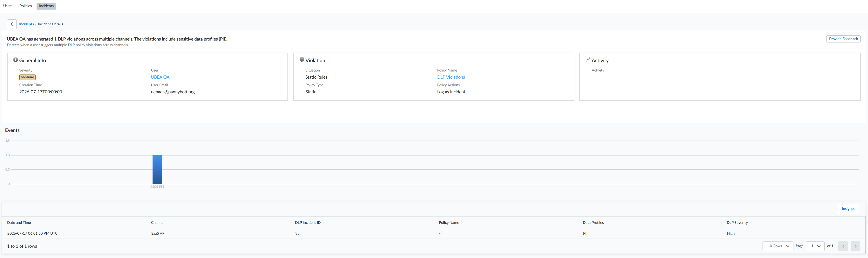Click the Data Profiles column header
The image size is (868, 258).
(x=593, y=223)
